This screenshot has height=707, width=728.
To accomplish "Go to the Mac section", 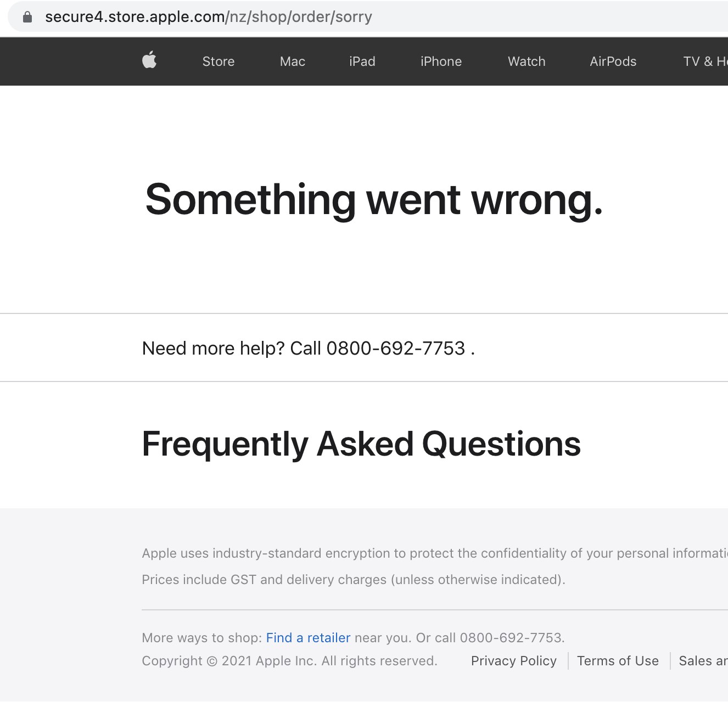I will point(292,61).
